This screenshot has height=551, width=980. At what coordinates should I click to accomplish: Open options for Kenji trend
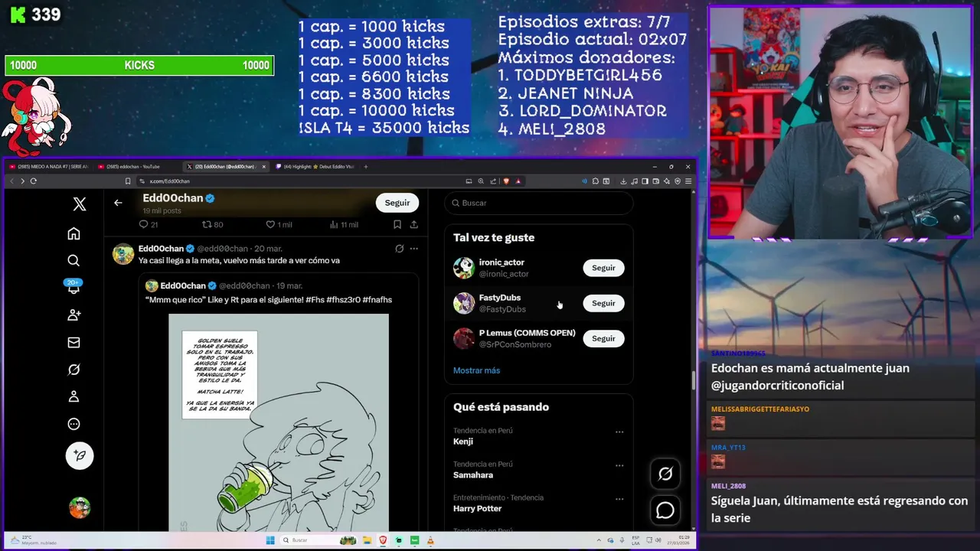point(619,432)
